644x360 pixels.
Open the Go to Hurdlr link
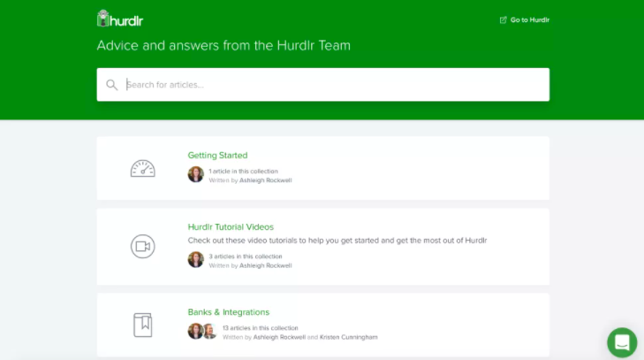tap(525, 19)
